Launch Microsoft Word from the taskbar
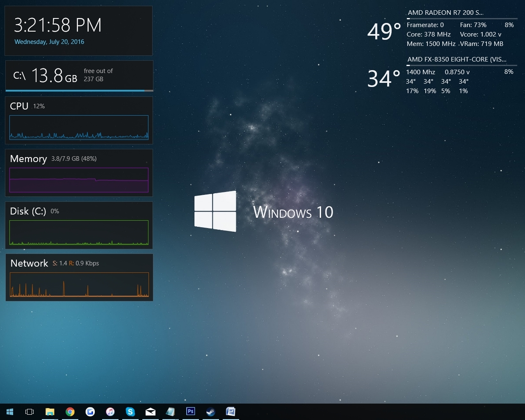525x420 pixels. [231, 411]
